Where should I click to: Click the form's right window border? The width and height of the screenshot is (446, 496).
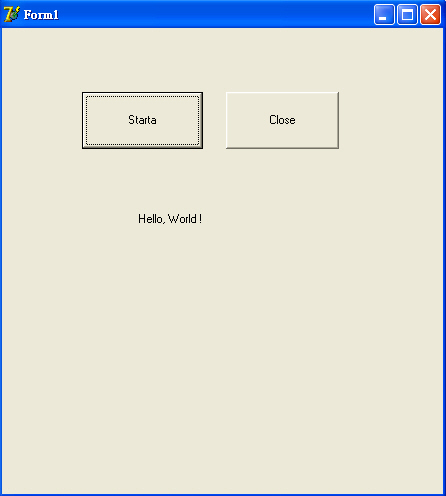coord(445,260)
